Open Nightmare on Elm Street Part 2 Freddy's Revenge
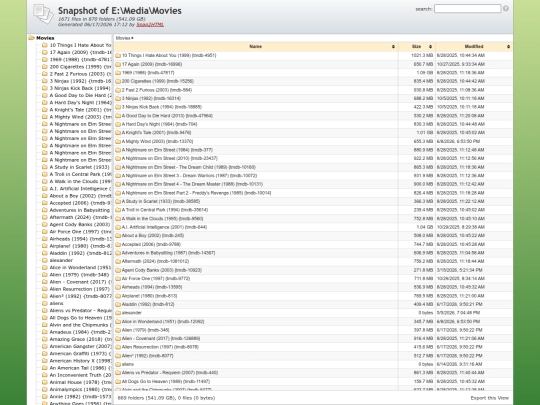 point(196,193)
